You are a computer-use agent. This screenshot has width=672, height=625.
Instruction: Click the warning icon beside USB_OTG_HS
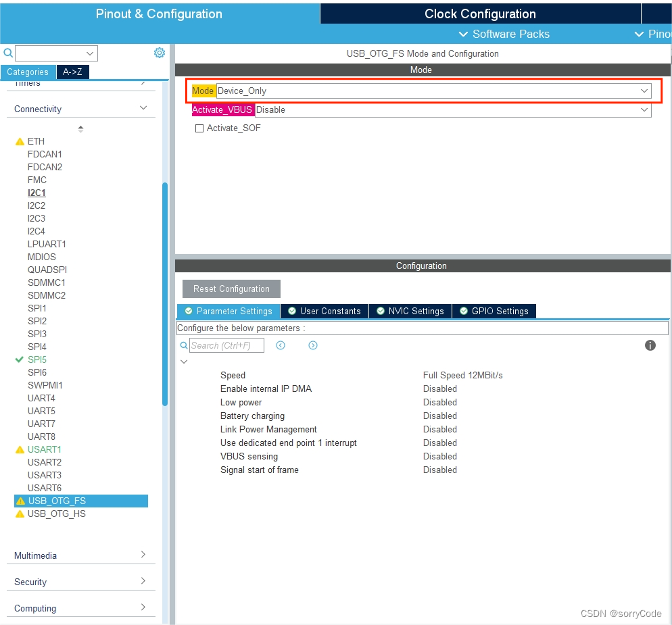(20, 514)
